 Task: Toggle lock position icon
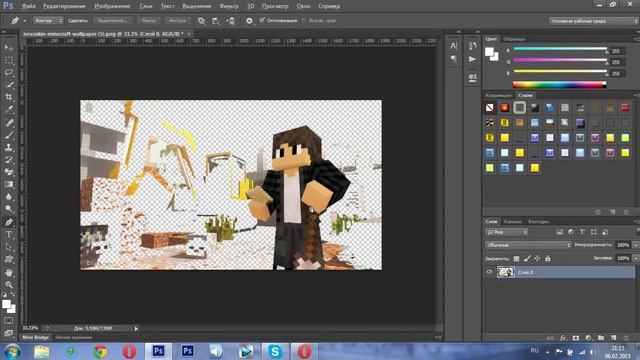coord(537,258)
